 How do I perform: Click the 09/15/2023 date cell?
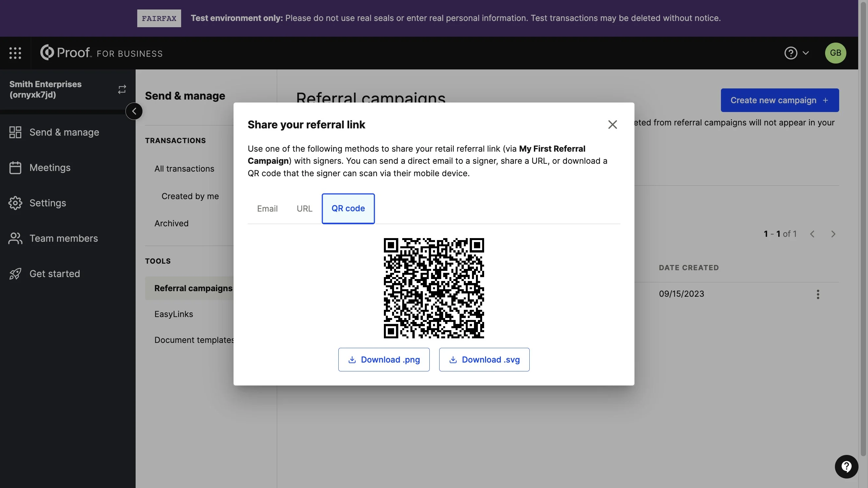point(681,294)
